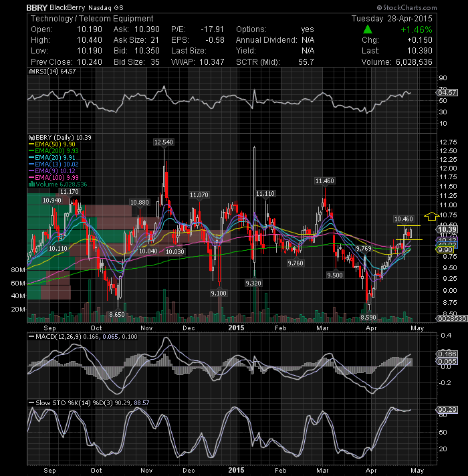Viewport: 468px width, 476px height.
Task: Click the 10.460 recent high label
Action: coord(403,219)
